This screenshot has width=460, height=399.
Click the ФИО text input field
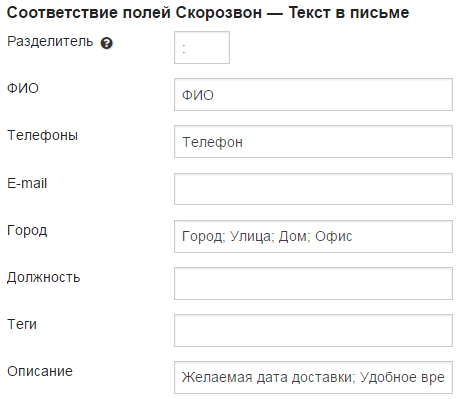point(313,95)
